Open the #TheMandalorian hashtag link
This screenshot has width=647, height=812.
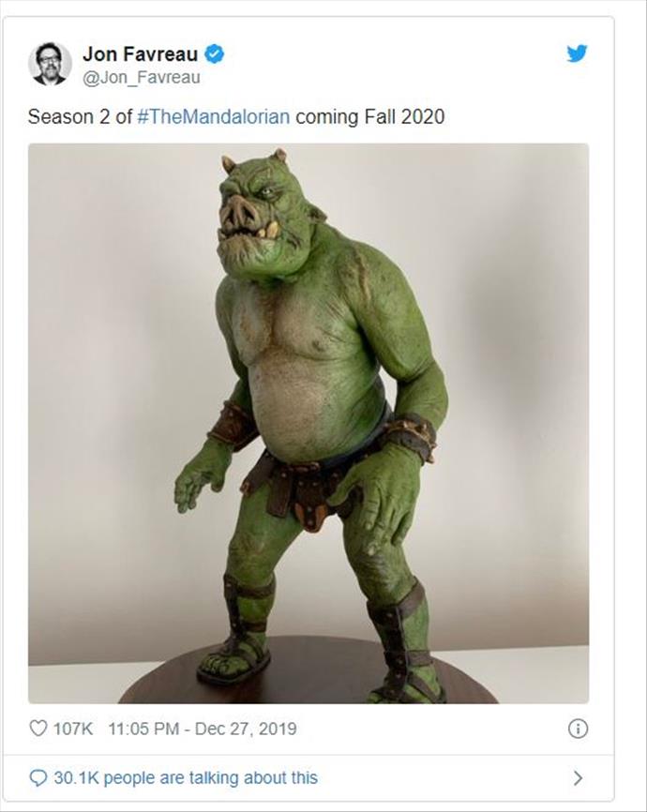(214, 116)
